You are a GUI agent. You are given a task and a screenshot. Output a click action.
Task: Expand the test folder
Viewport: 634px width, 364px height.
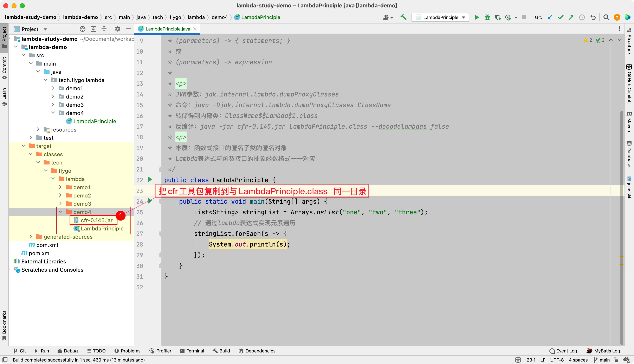point(31,137)
